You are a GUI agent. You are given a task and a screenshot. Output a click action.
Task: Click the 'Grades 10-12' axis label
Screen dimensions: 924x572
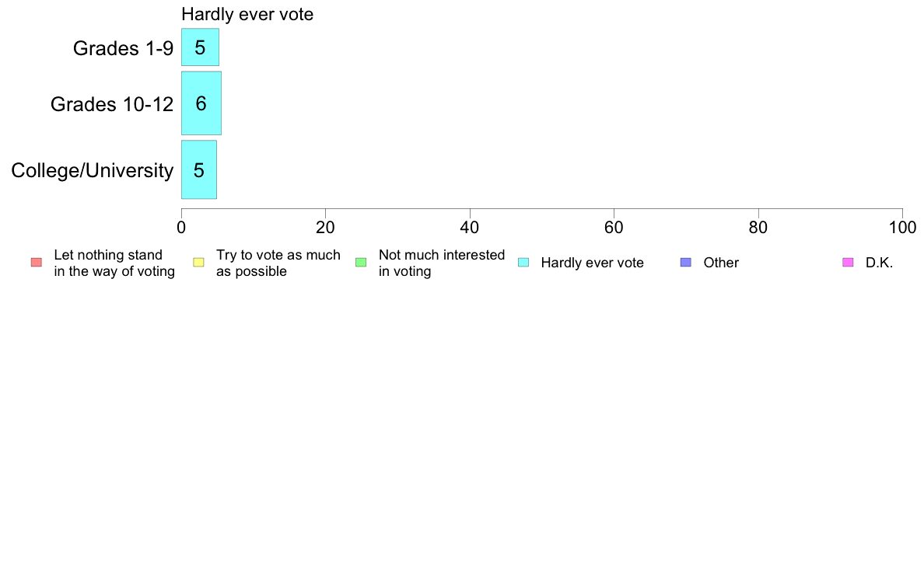(x=112, y=104)
